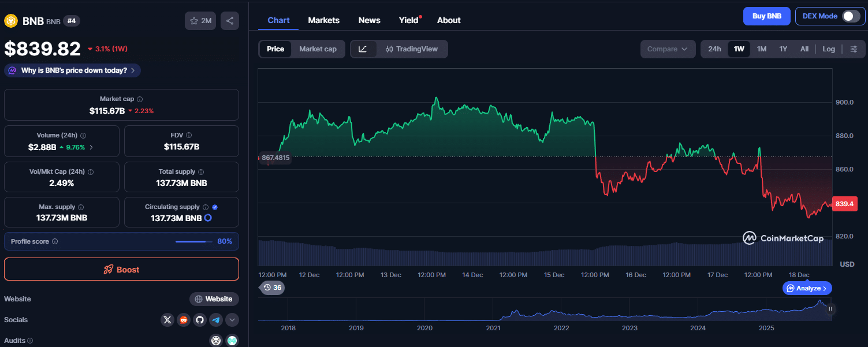Open the GitHub repository icon
The width and height of the screenshot is (868, 347).
tap(200, 319)
